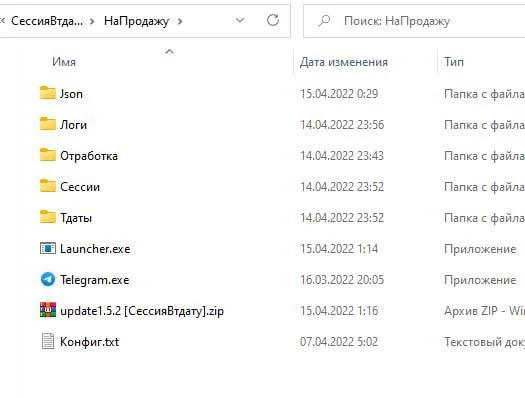
Task: Click date 14.04.2022 23:52 in Сессии row
Action: tap(342, 187)
